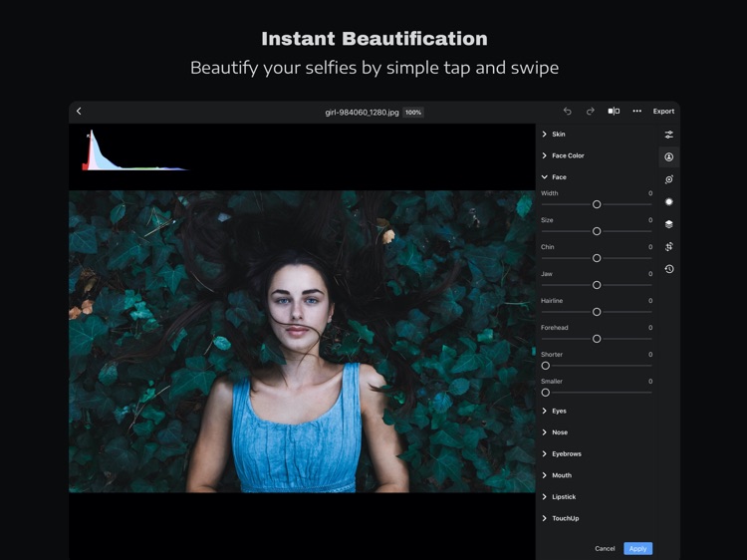The height and width of the screenshot is (560, 747).
Task: Click the Forehead slider handle
Action: click(x=597, y=339)
